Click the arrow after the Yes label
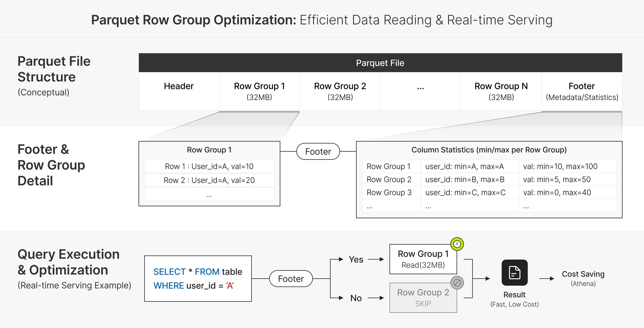Screen dimensions: 644x328 pos(376,260)
